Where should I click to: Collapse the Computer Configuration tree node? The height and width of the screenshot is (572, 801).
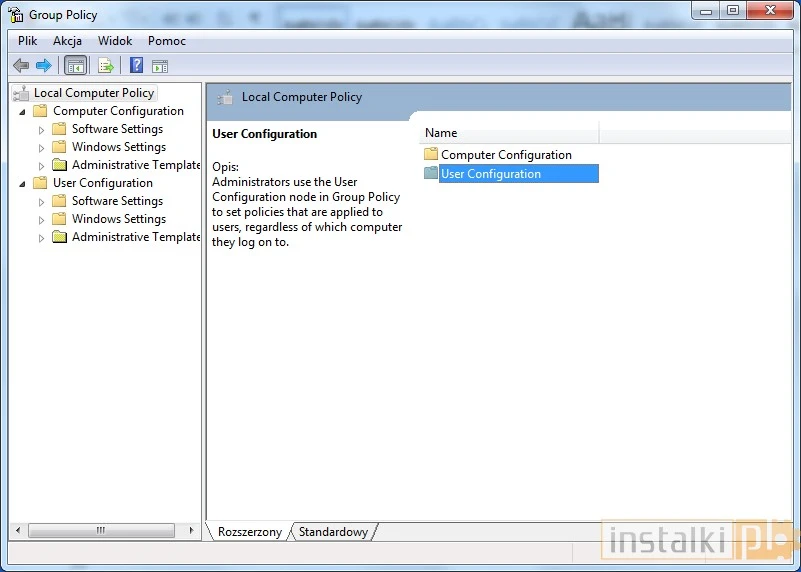(22, 111)
